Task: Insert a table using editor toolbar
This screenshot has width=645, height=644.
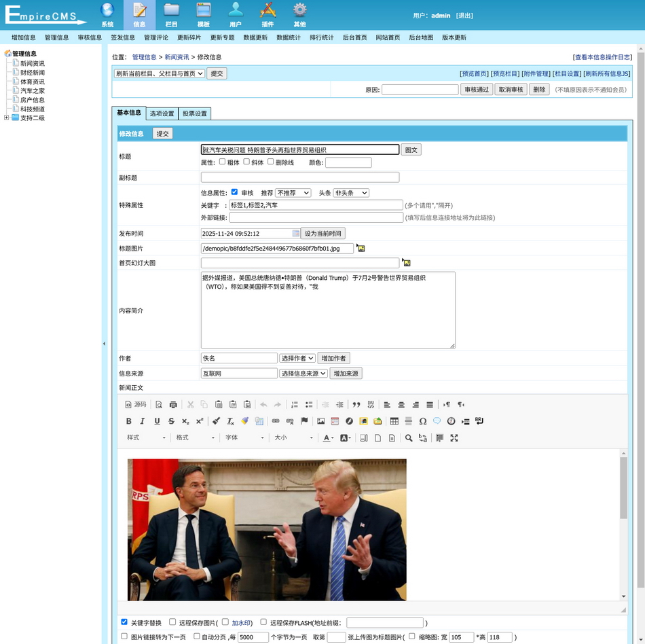Action: pos(394,421)
